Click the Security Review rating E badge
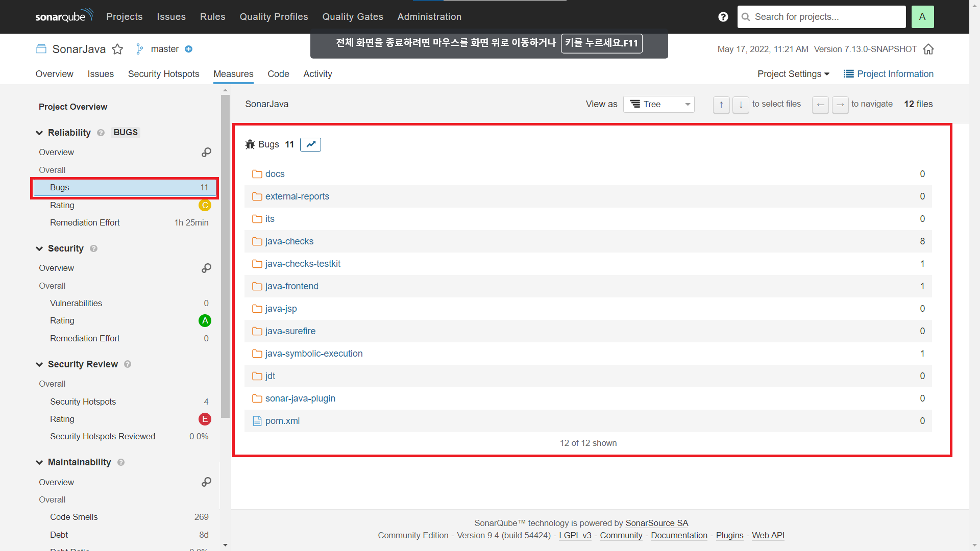 tap(205, 419)
